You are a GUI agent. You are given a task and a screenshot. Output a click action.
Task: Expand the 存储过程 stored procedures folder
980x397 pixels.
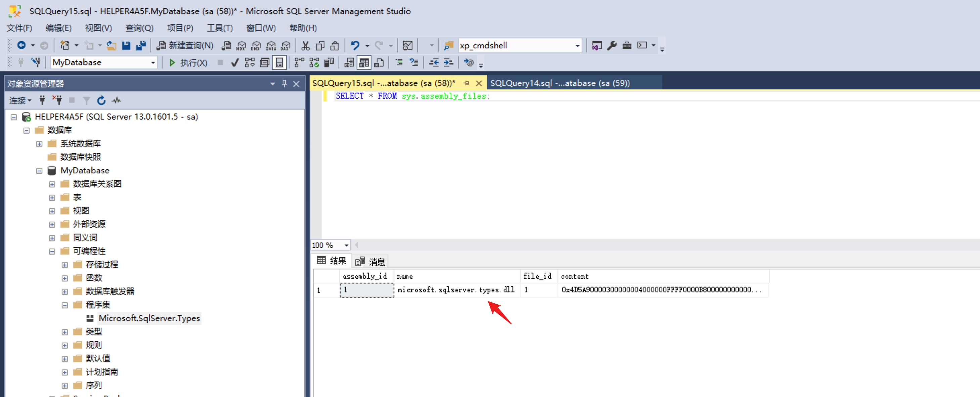coord(65,265)
